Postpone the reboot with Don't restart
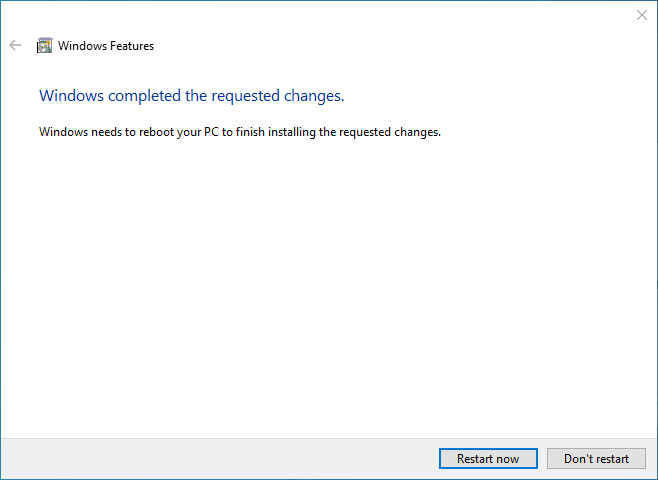This screenshot has width=658, height=480. (x=596, y=459)
